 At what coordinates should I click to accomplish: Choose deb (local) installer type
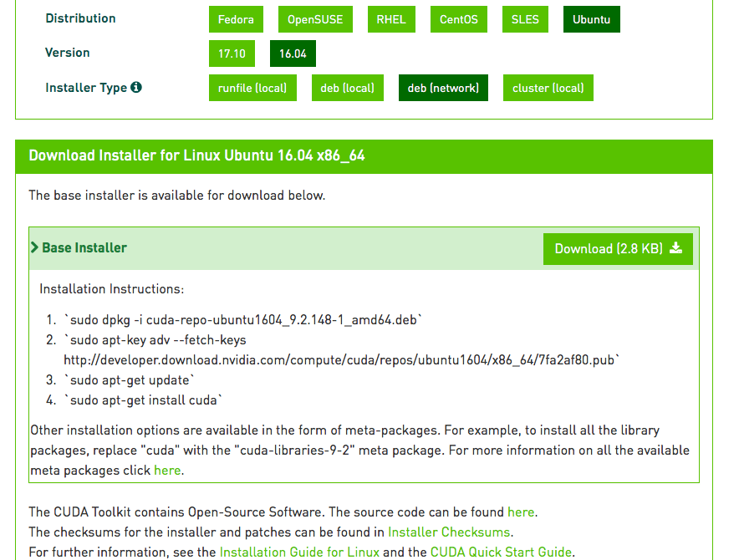[x=348, y=88]
